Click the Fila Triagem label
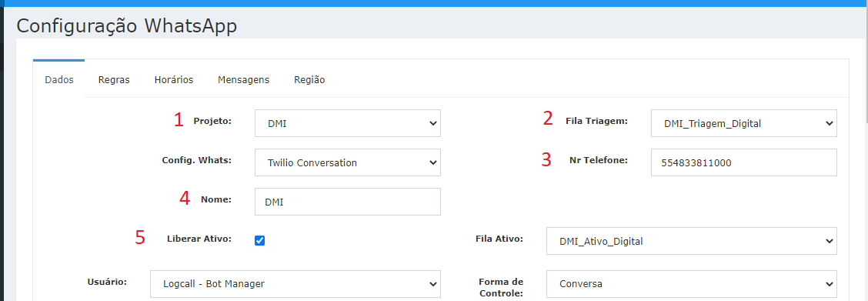 pyautogui.click(x=596, y=121)
